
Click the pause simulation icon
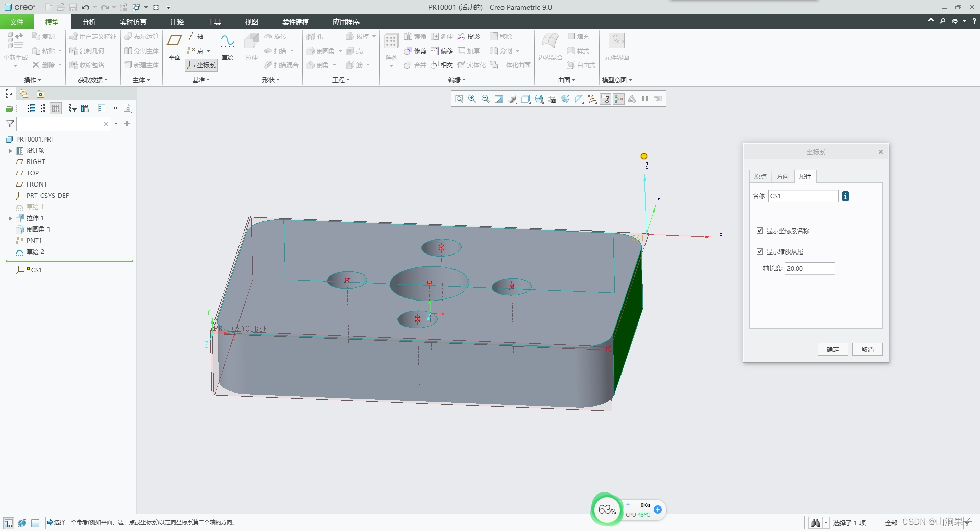click(645, 99)
